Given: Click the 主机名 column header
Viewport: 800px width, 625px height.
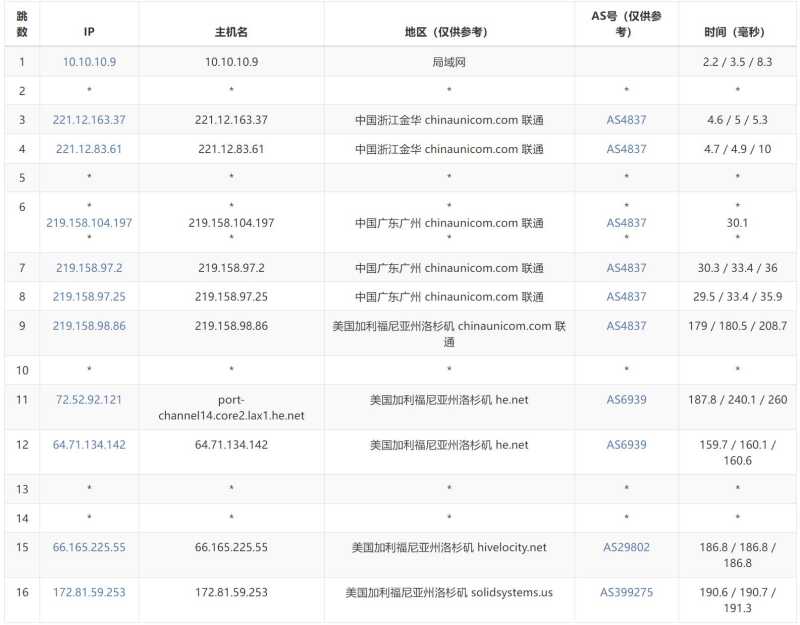Looking at the screenshot, I should [230, 31].
